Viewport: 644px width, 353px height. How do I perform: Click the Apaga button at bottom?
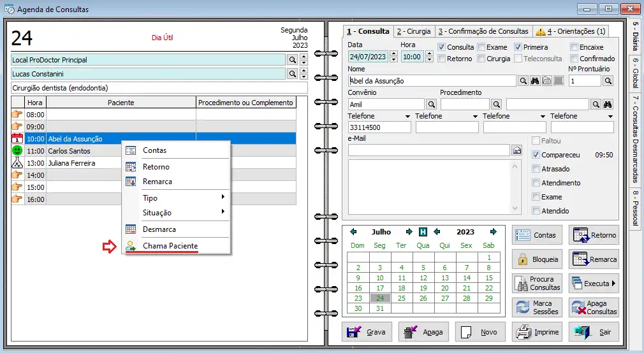423,332
